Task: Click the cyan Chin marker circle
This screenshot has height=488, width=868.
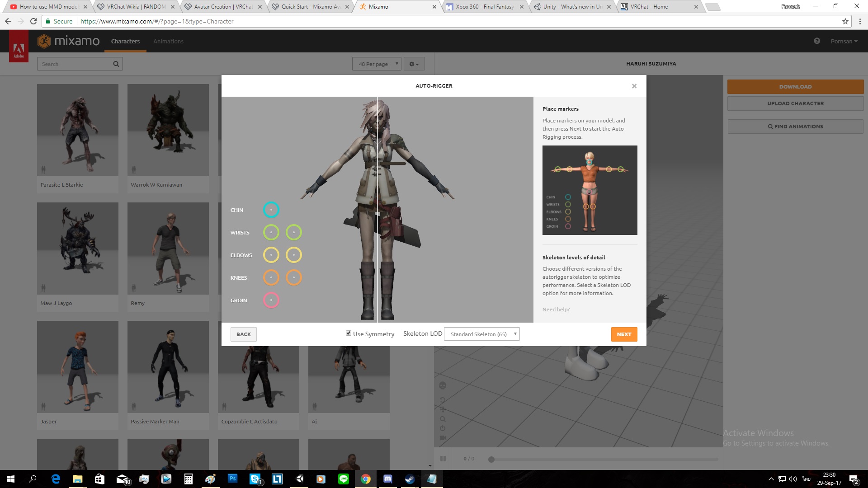Action: (271, 210)
